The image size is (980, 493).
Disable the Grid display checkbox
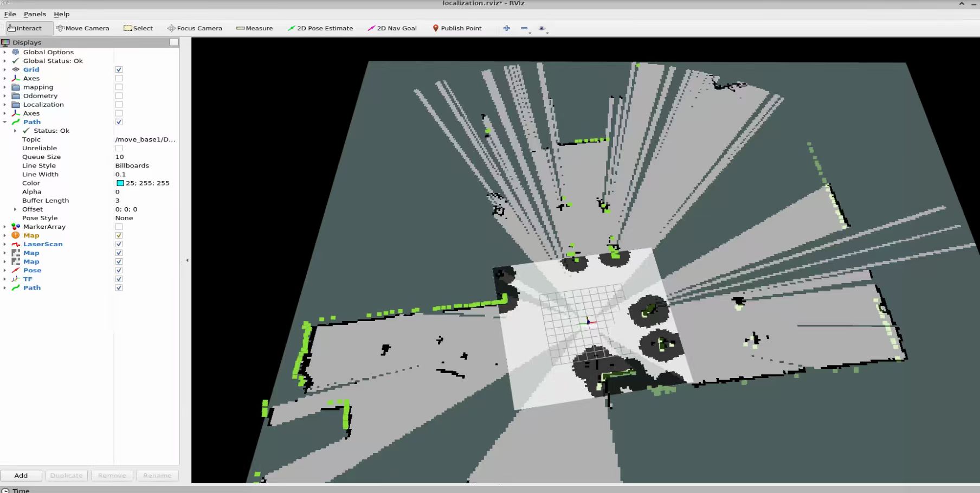pos(119,69)
